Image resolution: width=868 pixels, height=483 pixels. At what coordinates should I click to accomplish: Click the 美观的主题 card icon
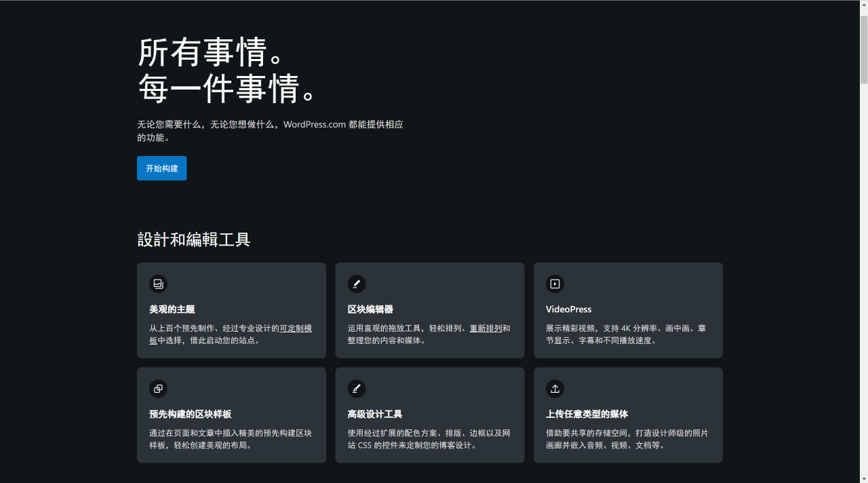click(x=158, y=284)
